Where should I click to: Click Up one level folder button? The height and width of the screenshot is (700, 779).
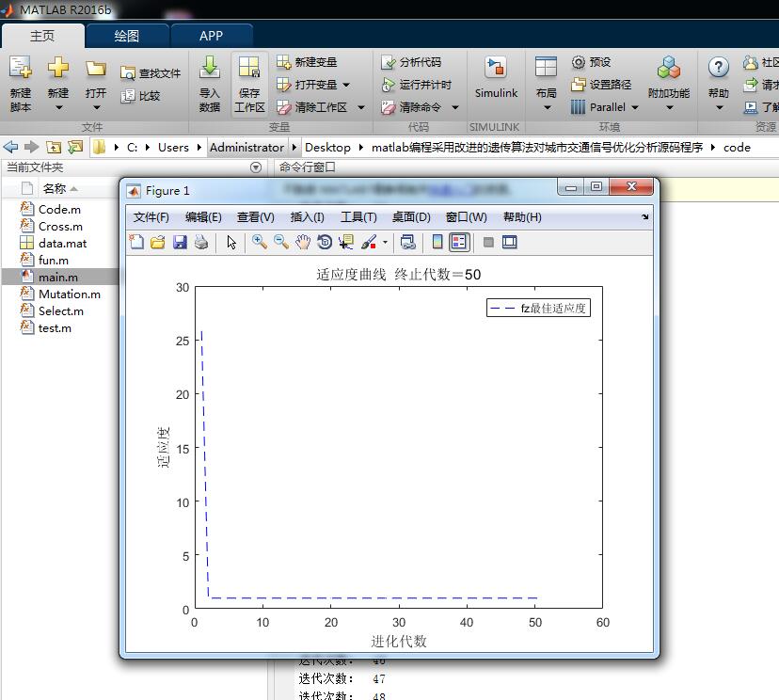pyautogui.click(x=54, y=147)
